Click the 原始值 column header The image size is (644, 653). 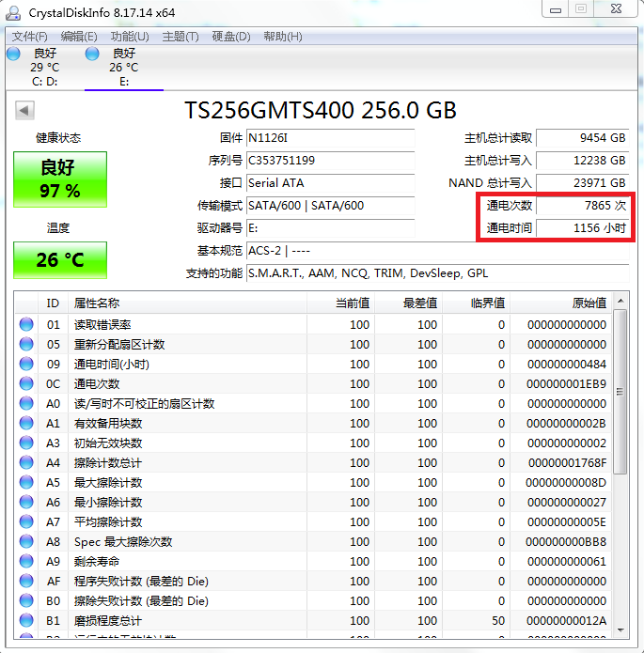click(560, 303)
